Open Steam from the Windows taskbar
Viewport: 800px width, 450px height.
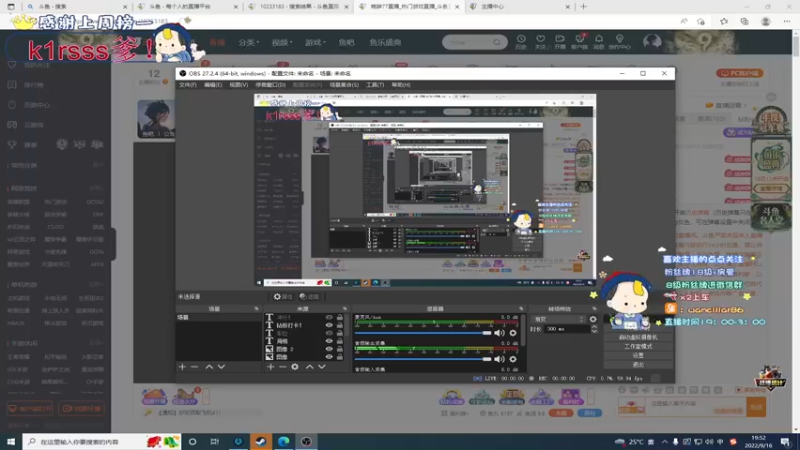pos(261,441)
